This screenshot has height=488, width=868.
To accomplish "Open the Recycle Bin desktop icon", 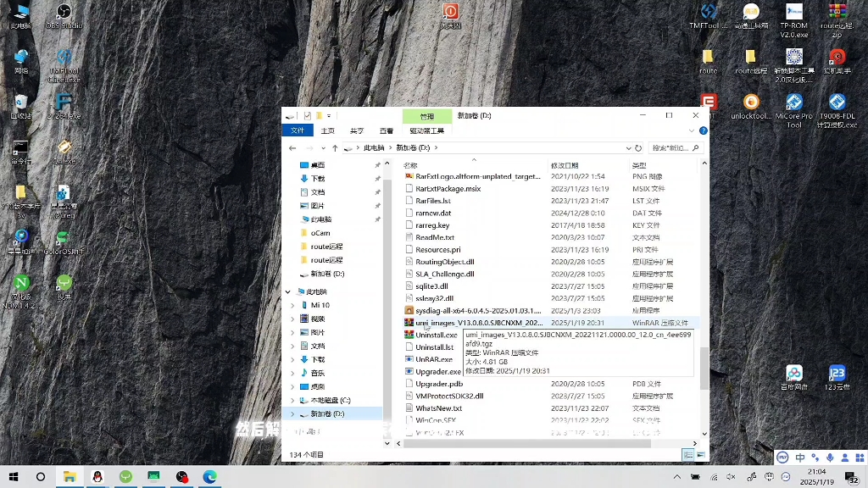I will pos(20,106).
